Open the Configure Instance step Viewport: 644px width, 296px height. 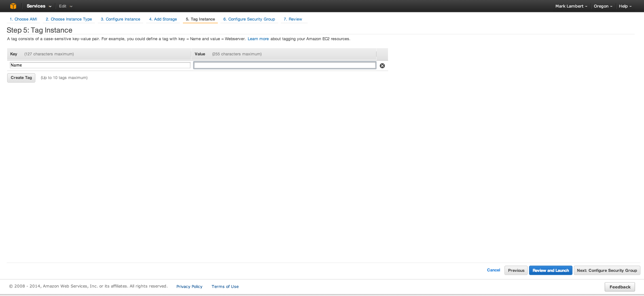coord(120,19)
